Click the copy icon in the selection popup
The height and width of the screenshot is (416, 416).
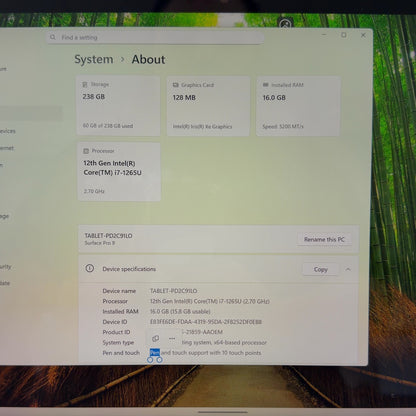click(x=155, y=339)
